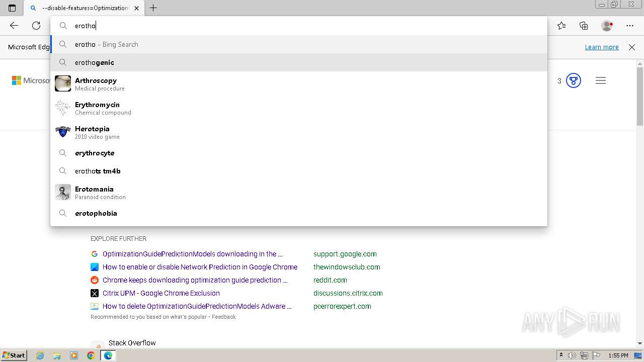Open the Stack Overflow result heading
Image resolution: width=644 pixels, height=362 pixels.
point(132,343)
